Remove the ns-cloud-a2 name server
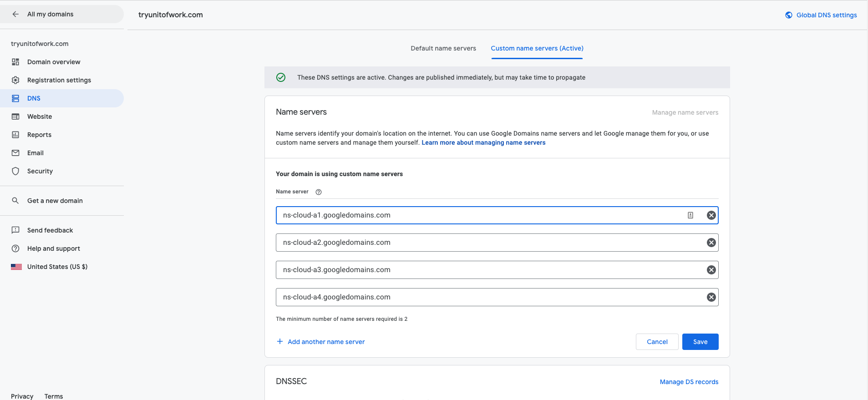The width and height of the screenshot is (868, 400). (711, 243)
